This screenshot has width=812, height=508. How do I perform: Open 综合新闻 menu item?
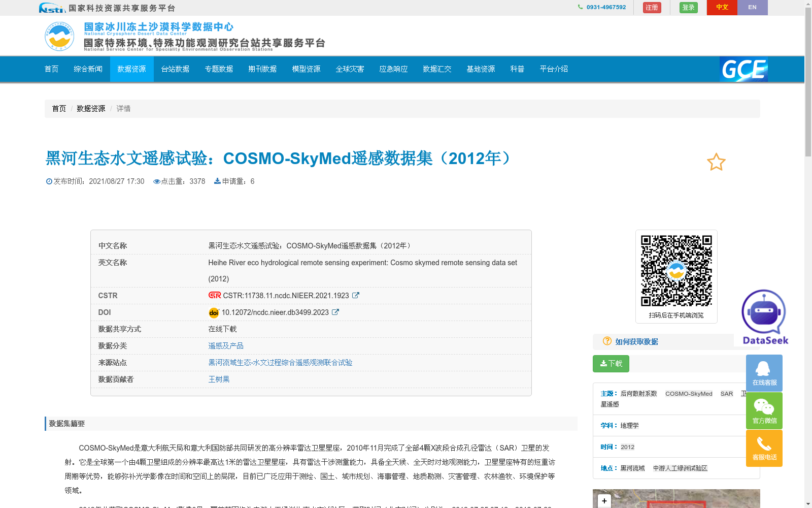pyautogui.click(x=88, y=69)
